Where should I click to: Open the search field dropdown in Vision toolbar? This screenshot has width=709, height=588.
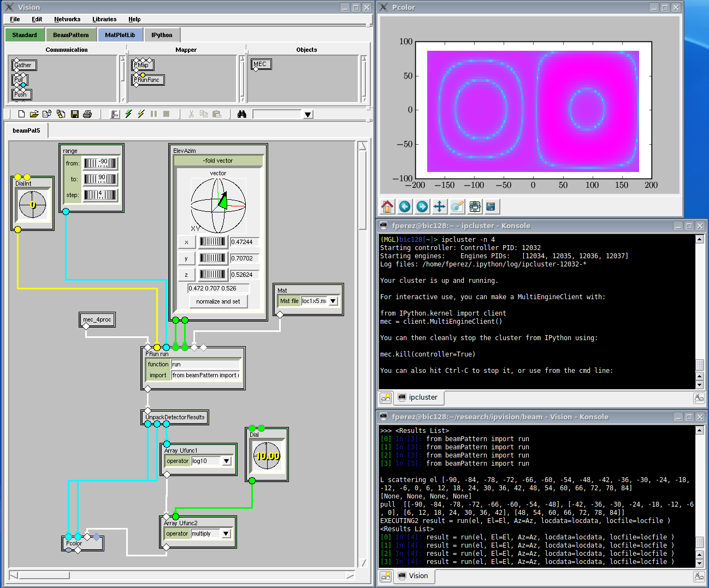[x=308, y=114]
